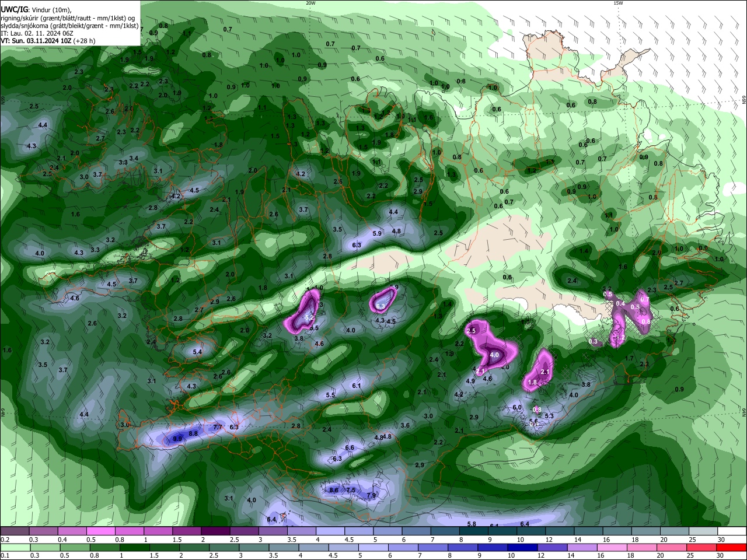
Task: Click the 'rigning/skúrir' legend description line
Action: (68, 18)
